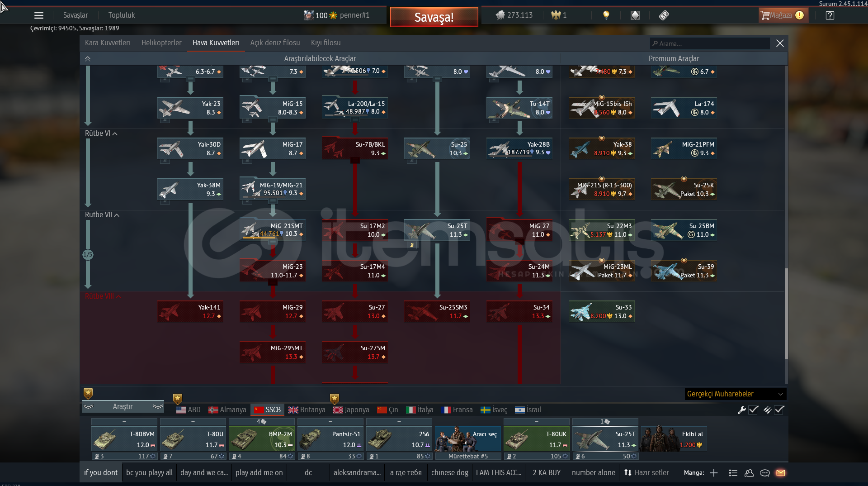Screen dimensions: 868x486
Task: Select premium Su-33 vehicle card
Action: tap(602, 312)
